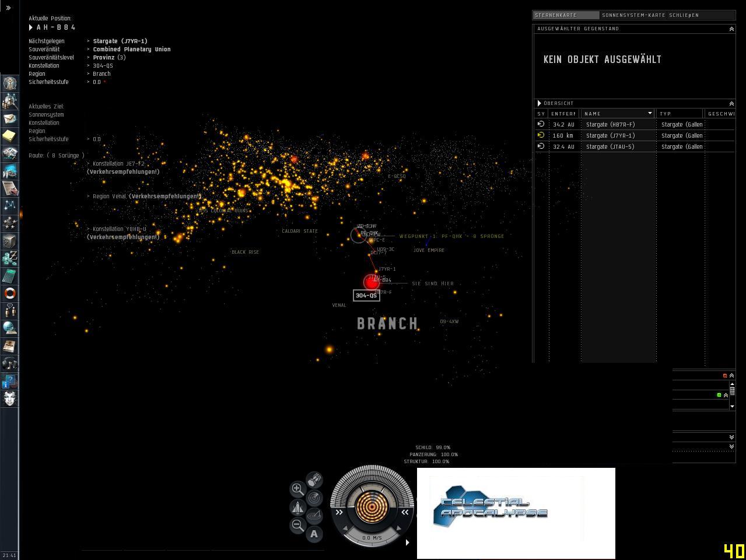Open the chat channels speech-bubble icon
This screenshot has width=746, height=560.
tap(10, 310)
